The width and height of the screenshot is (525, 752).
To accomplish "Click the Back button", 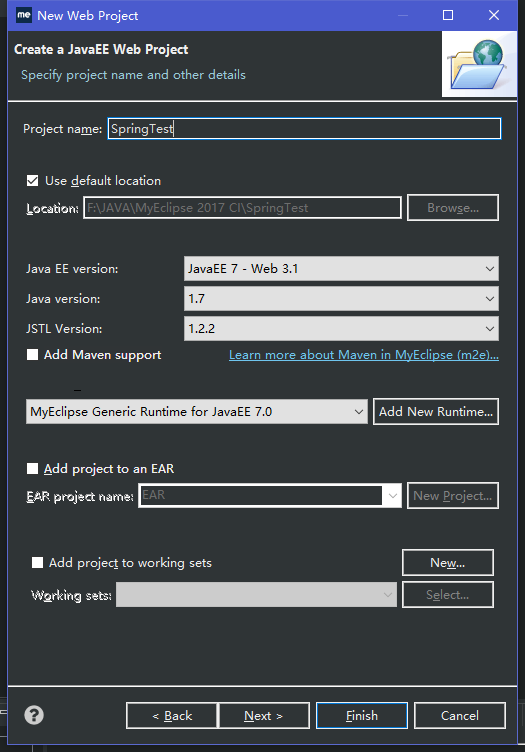I will point(172,716).
